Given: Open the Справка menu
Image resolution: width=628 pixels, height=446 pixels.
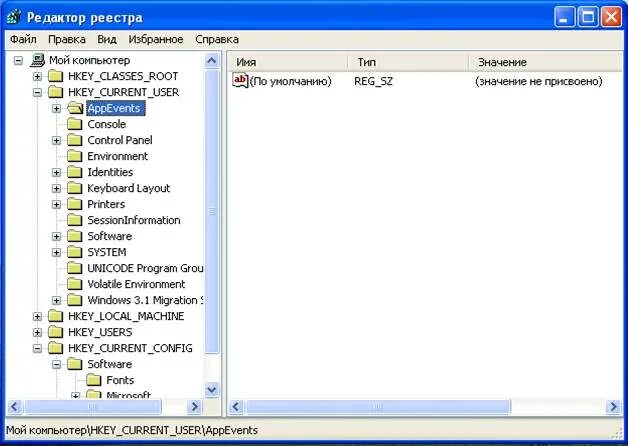Looking at the screenshot, I should tap(217, 39).
